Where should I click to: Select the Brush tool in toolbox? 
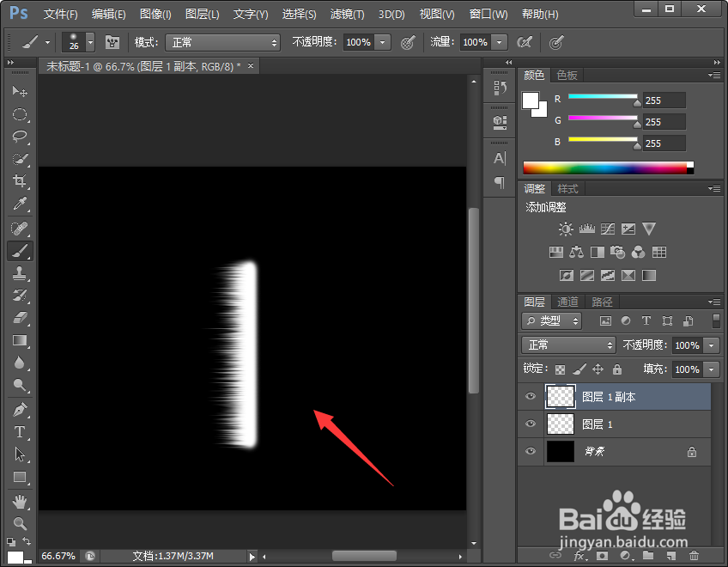20,251
